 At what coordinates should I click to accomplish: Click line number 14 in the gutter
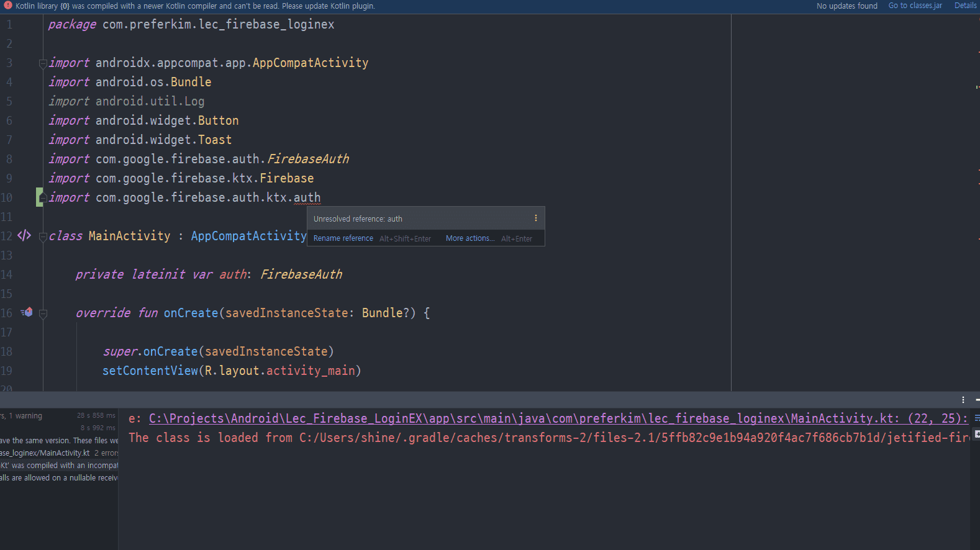[7, 274]
